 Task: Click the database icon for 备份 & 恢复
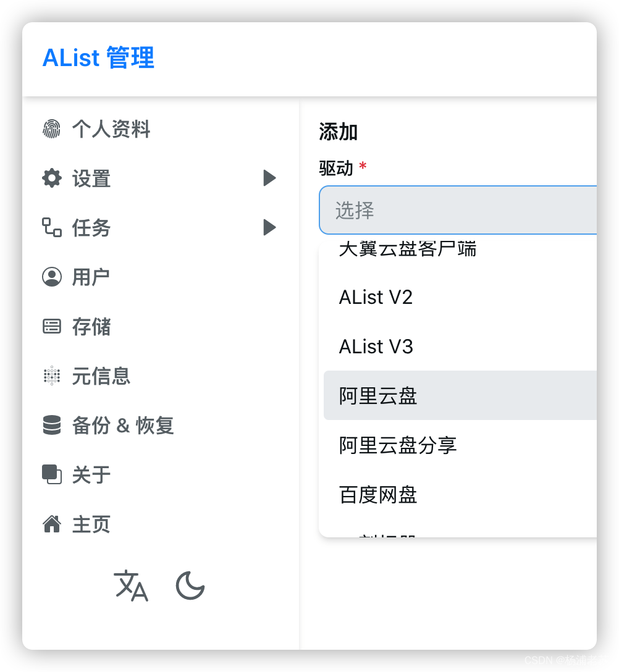pos(51,425)
